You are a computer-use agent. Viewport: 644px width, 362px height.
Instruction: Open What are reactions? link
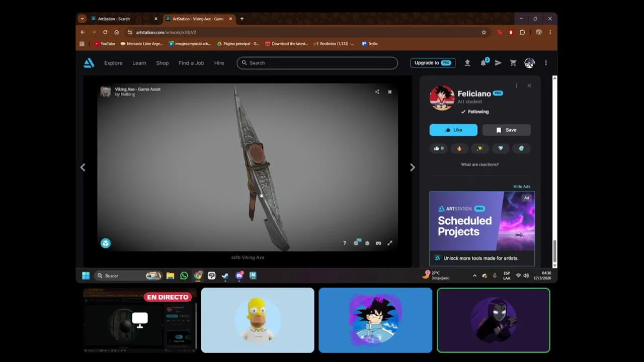point(480,164)
